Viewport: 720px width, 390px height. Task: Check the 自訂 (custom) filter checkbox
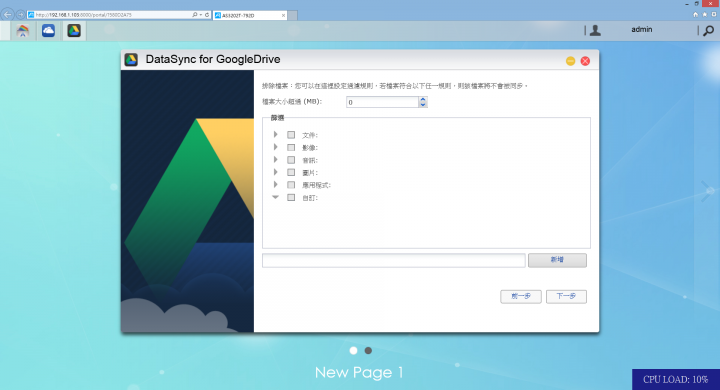coord(291,198)
